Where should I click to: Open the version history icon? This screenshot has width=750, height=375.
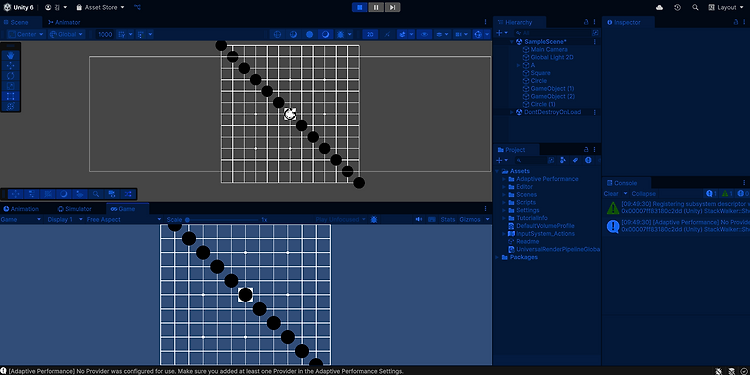click(677, 7)
